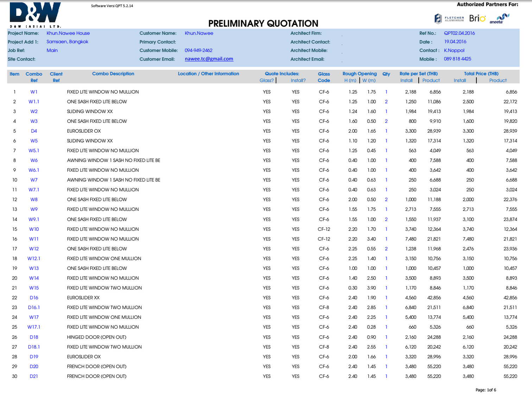Click the Fletcher Aluminium partner logo

[x=449, y=19]
